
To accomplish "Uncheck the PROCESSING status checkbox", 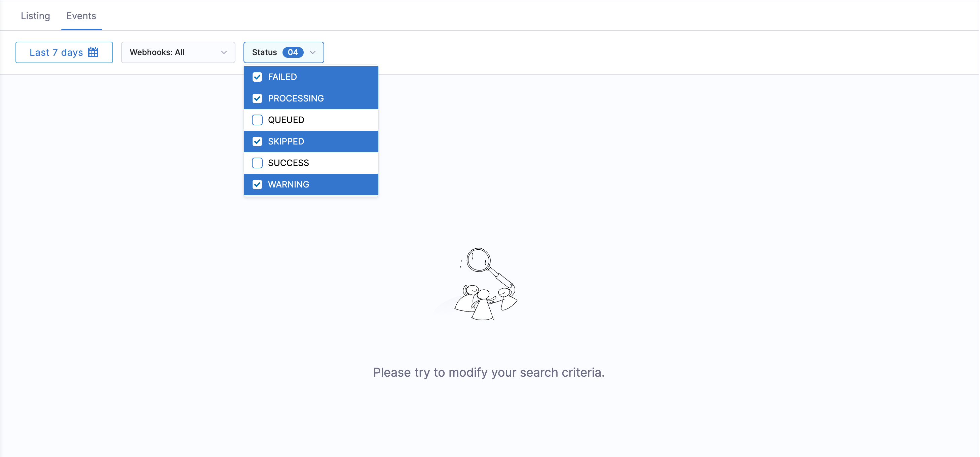I will (x=257, y=98).
